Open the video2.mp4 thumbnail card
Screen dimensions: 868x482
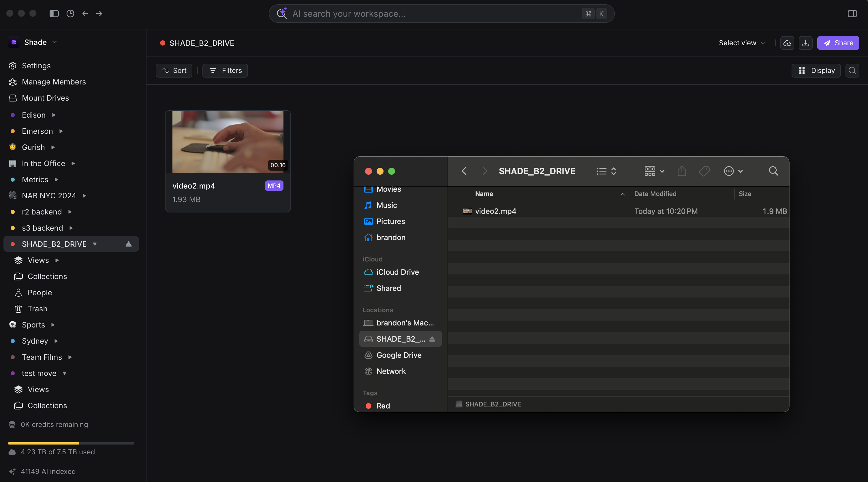tap(228, 142)
